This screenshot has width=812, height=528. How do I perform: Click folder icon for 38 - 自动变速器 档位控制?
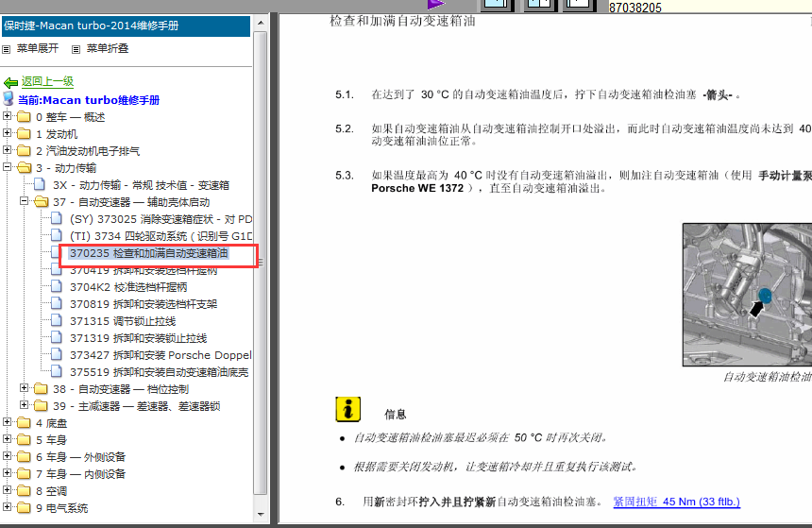[x=41, y=388]
